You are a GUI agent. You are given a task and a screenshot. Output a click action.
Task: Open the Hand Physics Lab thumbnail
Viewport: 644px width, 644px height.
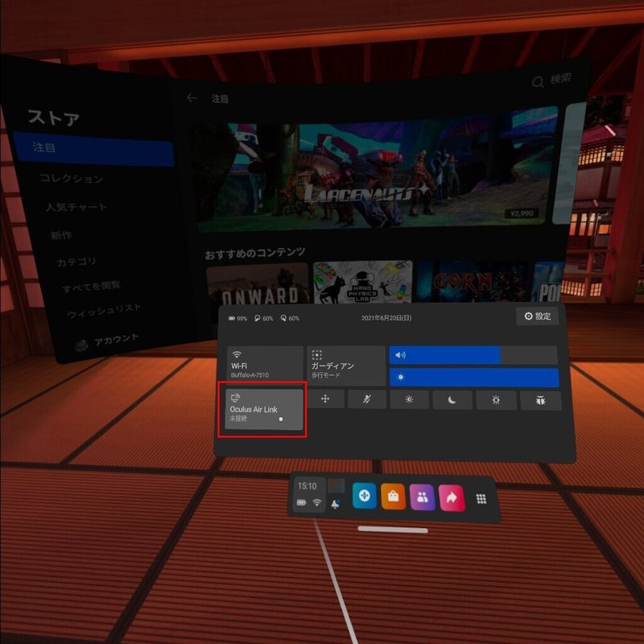point(363,283)
